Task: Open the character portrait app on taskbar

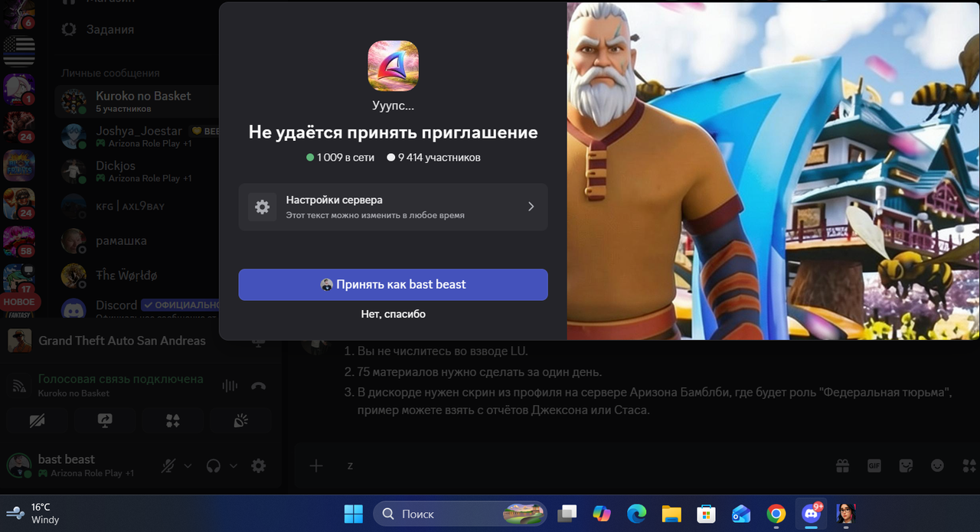Action: tap(846, 514)
